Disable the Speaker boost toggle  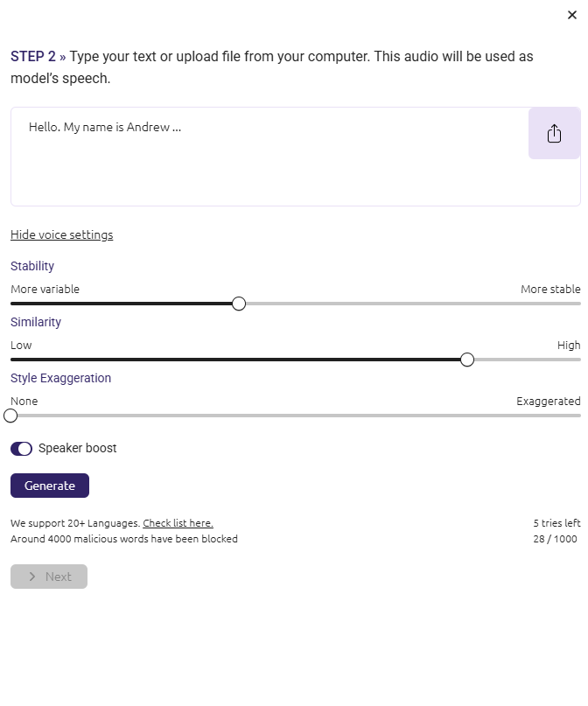click(22, 449)
